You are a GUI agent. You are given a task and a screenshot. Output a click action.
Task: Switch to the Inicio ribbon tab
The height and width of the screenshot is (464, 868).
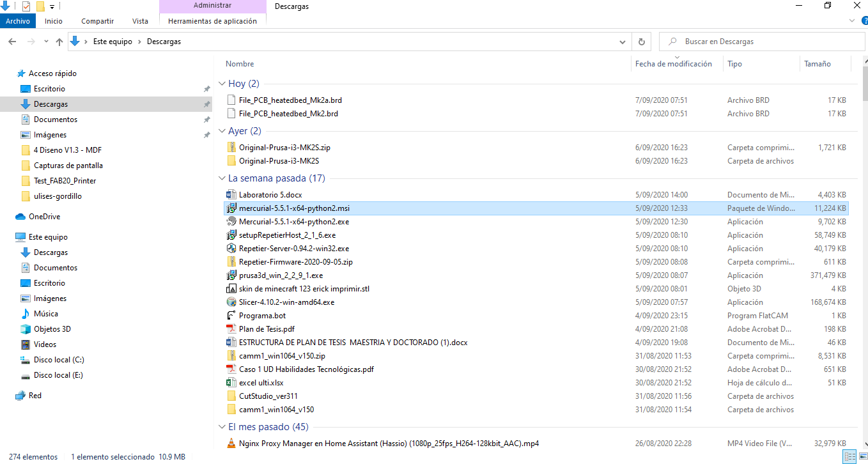click(x=54, y=21)
